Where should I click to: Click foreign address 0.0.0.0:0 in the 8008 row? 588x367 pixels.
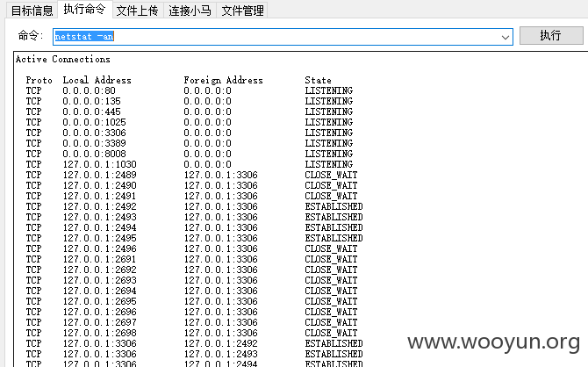(x=207, y=154)
